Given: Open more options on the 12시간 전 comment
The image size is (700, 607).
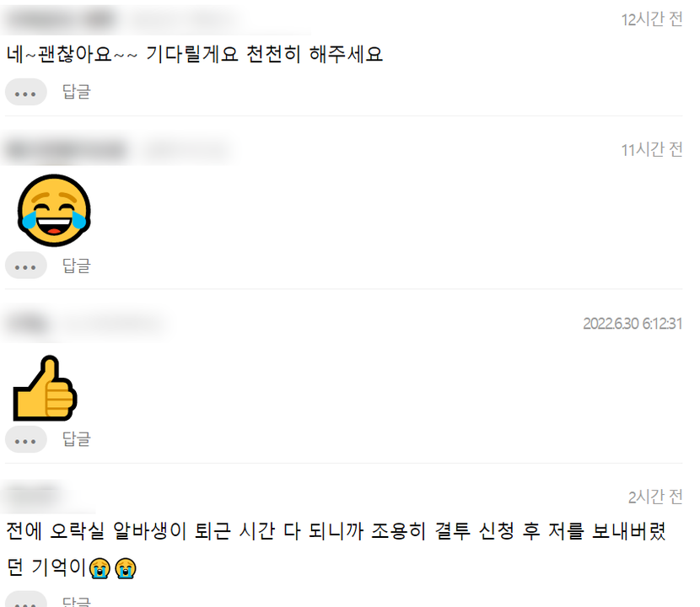Looking at the screenshot, I should (x=26, y=92).
